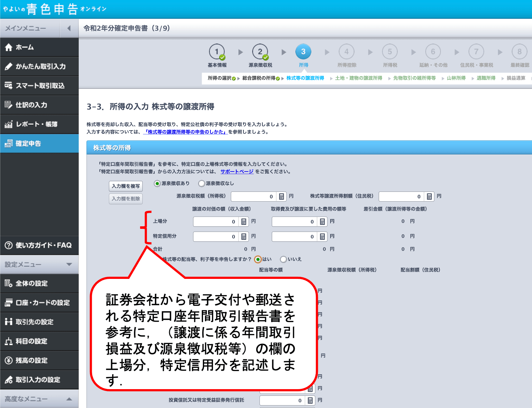Click the journal icon next to 仕訳の入力

pyautogui.click(x=8, y=105)
